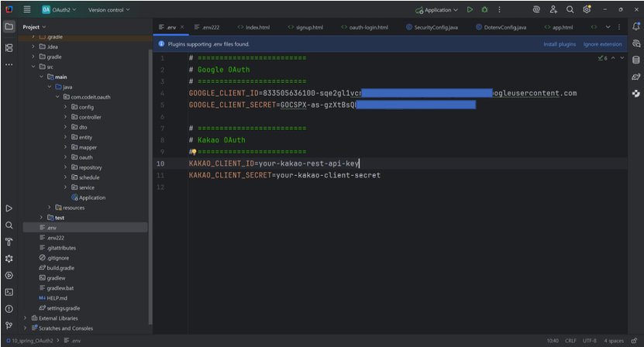This screenshot has width=644, height=347.
Task: Switch to the oauth-login.html tab
Action: pyautogui.click(x=364, y=27)
